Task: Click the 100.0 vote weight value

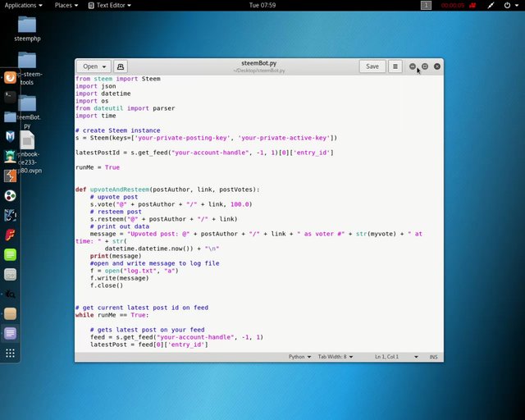Action: point(240,204)
